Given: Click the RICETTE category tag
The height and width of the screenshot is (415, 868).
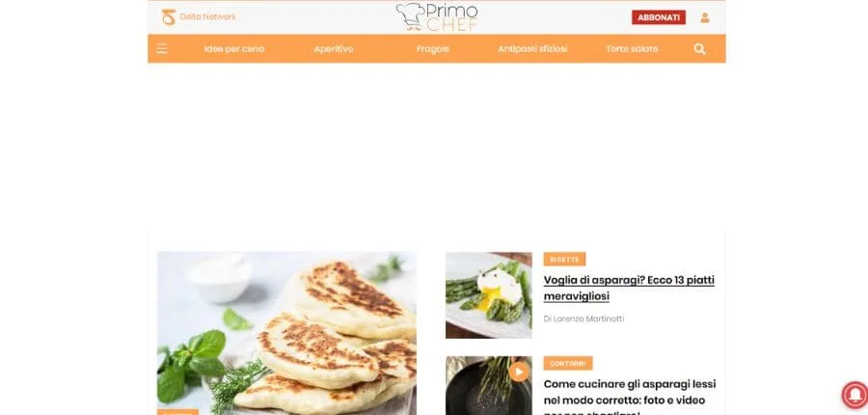Looking at the screenshot, I should click(564, 260).
